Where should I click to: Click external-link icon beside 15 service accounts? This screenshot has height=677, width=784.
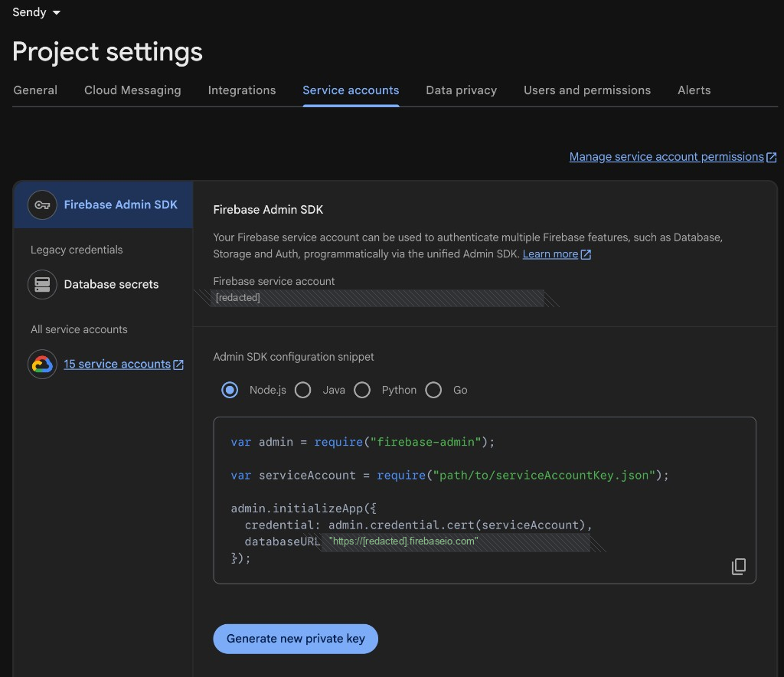click(x=178, y=365)
